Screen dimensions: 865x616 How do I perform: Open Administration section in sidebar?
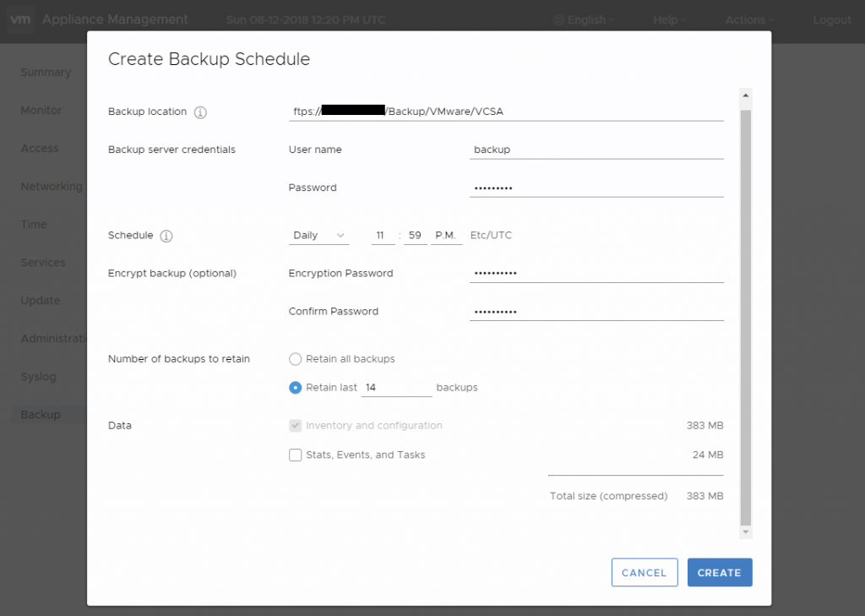click(53, 339)
